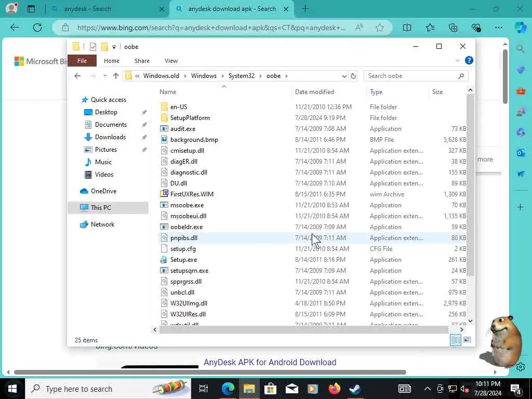Open Edge browser essentials heart icon
Viewport: 532px width, 399px height.
pyautogui.click(x=476, y=28)
